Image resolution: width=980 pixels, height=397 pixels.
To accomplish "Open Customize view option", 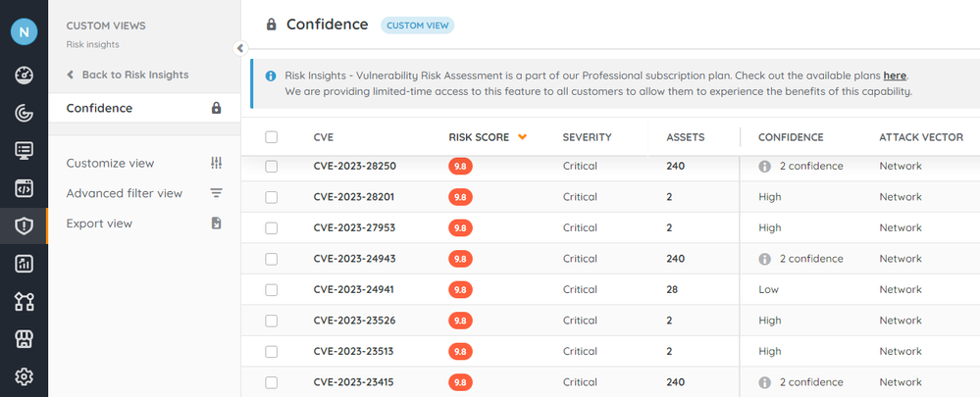I will coord(111,163).
